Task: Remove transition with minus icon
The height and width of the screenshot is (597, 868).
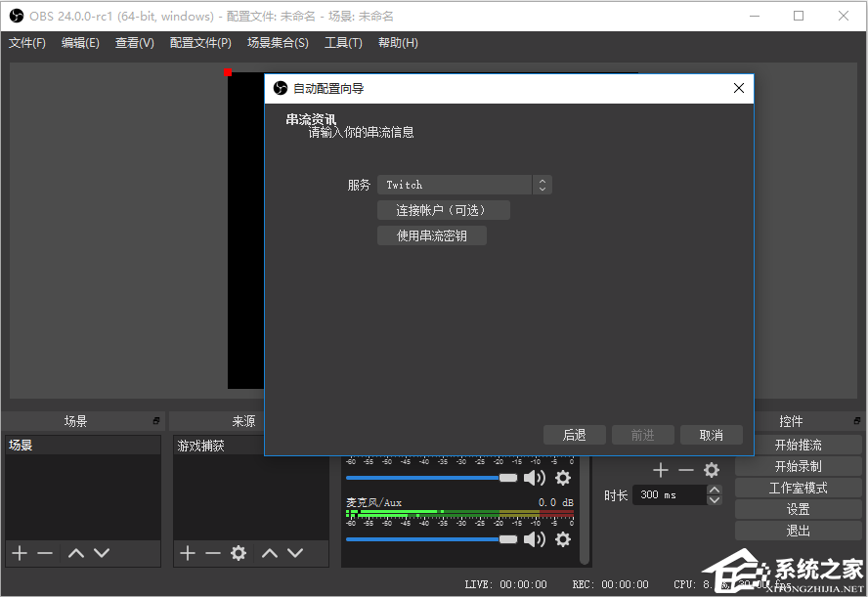Action: [686, 470]
